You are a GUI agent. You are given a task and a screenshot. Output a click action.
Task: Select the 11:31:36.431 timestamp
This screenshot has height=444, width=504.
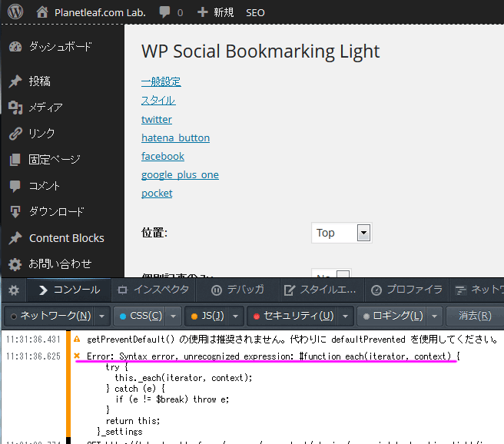click(34, 340)
